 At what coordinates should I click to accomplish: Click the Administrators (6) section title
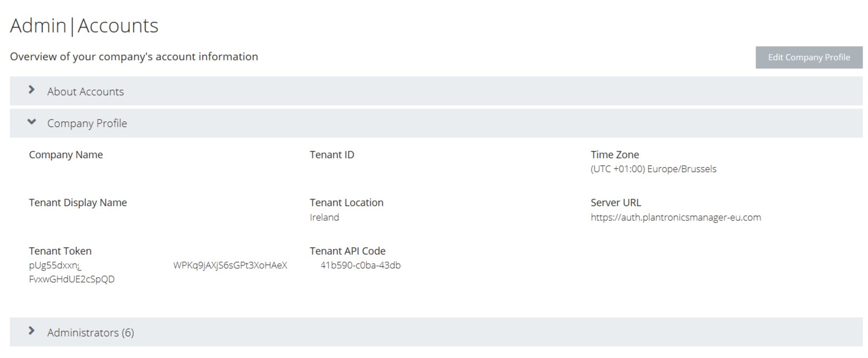point(90,333)
